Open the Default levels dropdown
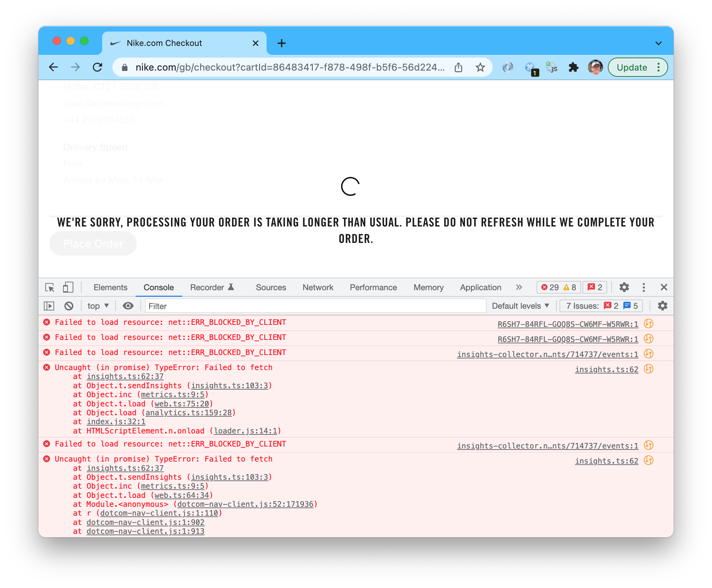Screen dimensions: 712x588 click(520, 306)
